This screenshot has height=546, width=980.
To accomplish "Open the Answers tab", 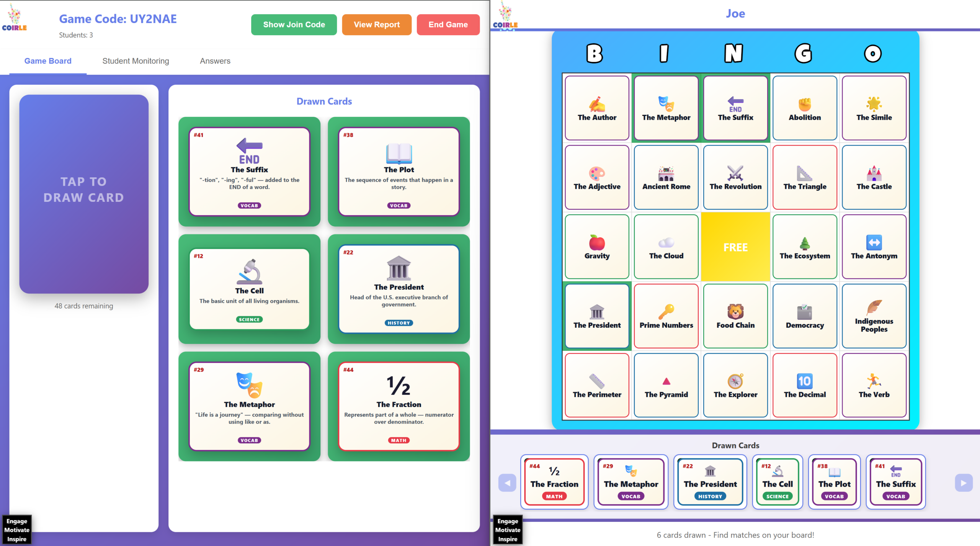I will 215,61.
